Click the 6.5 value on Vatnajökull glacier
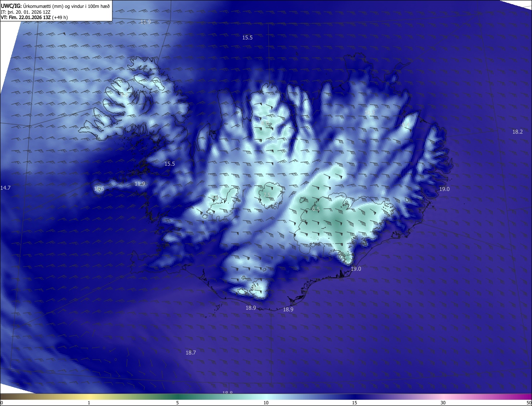 click(316, 209)
